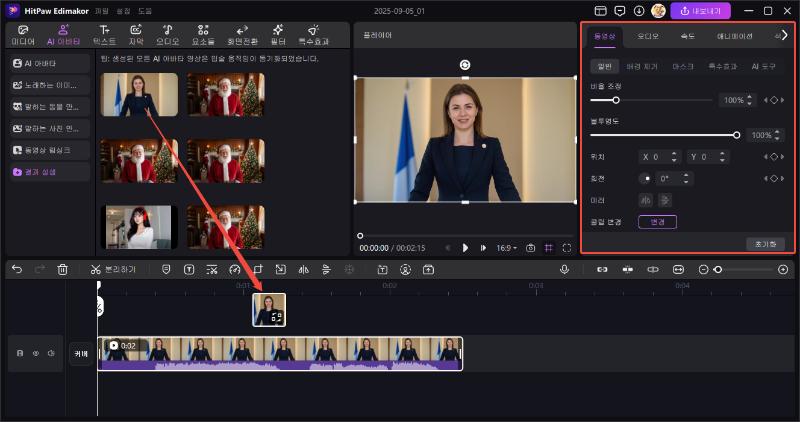Open the 요소들 elements tab
800x422 pixels.
(203, 35)
